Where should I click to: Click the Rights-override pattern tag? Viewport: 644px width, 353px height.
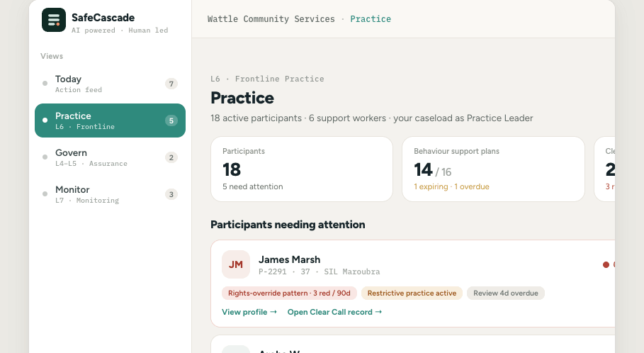tap(289, 293)
